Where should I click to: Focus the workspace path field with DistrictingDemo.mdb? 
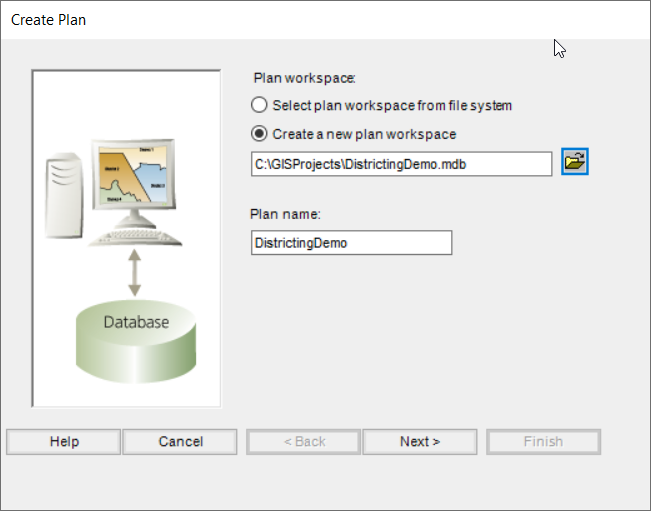(400, 163)
